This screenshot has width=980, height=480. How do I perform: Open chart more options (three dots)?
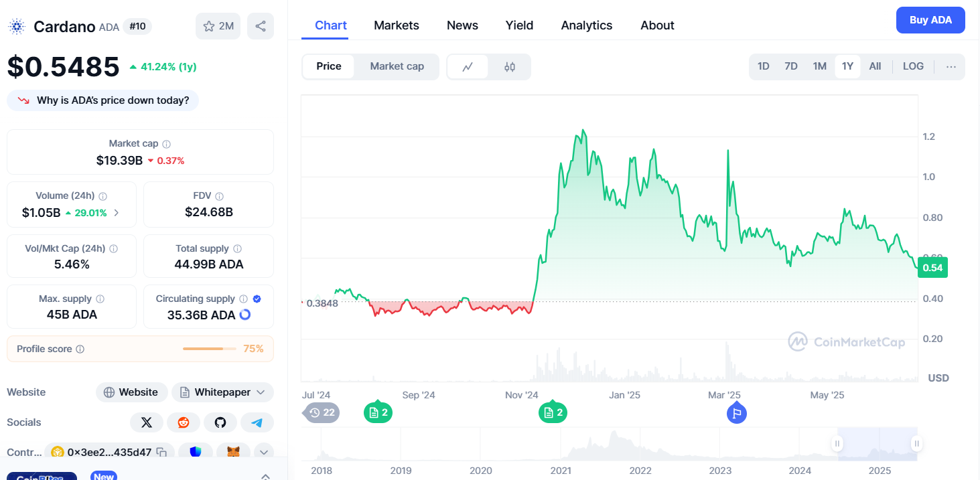[x=951, y=66]
